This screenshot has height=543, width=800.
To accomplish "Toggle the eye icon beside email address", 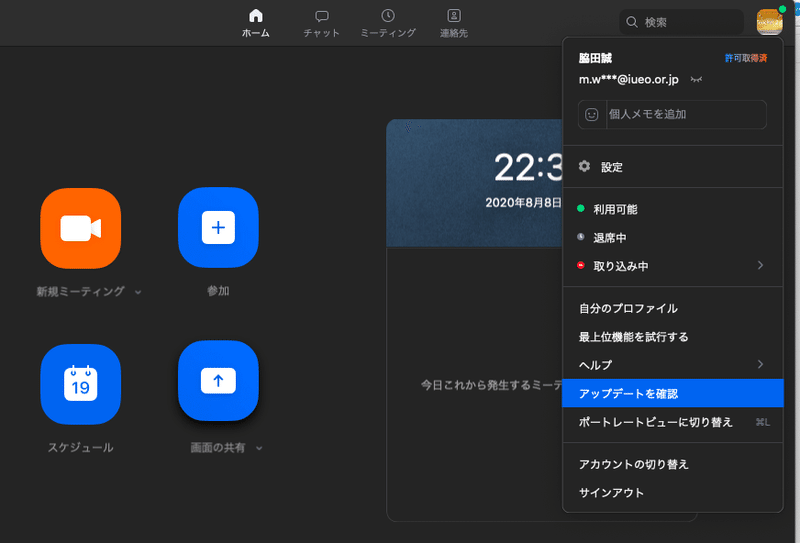I will coord(696,80).
